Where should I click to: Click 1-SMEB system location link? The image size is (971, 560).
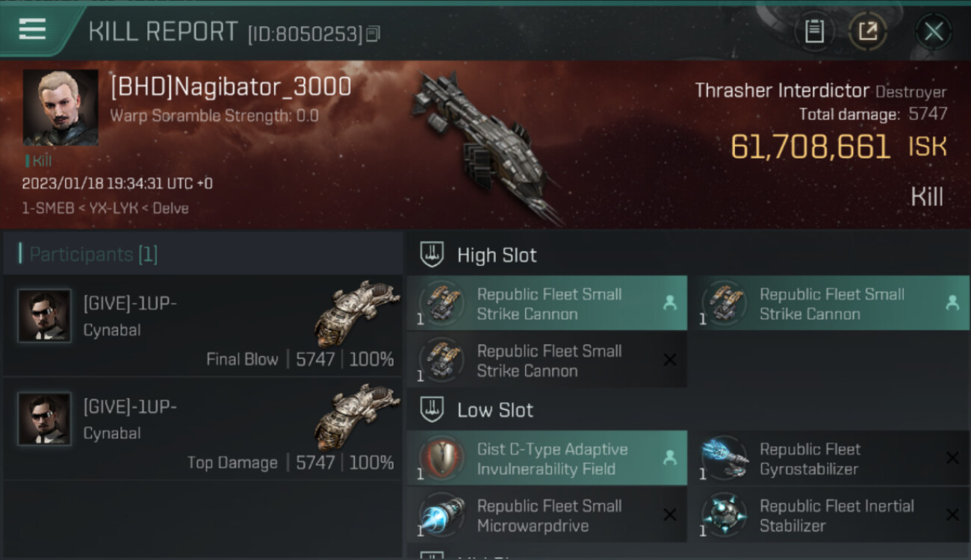click(47, 208)
